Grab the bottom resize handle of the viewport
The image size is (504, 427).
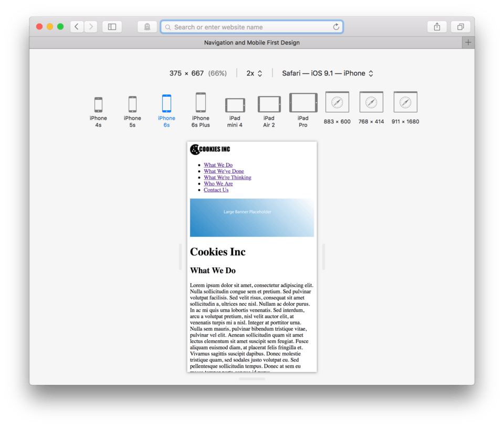click(x=252, y=379)
